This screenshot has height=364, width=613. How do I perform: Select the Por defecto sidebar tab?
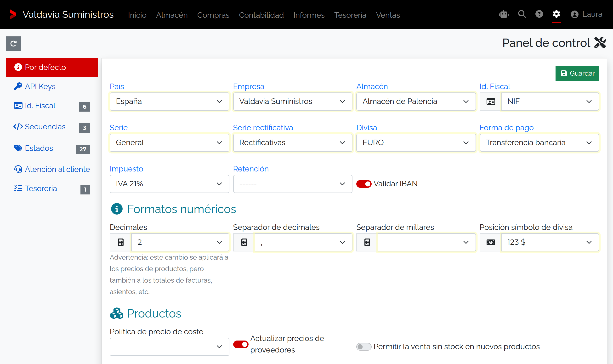(52, 67)
